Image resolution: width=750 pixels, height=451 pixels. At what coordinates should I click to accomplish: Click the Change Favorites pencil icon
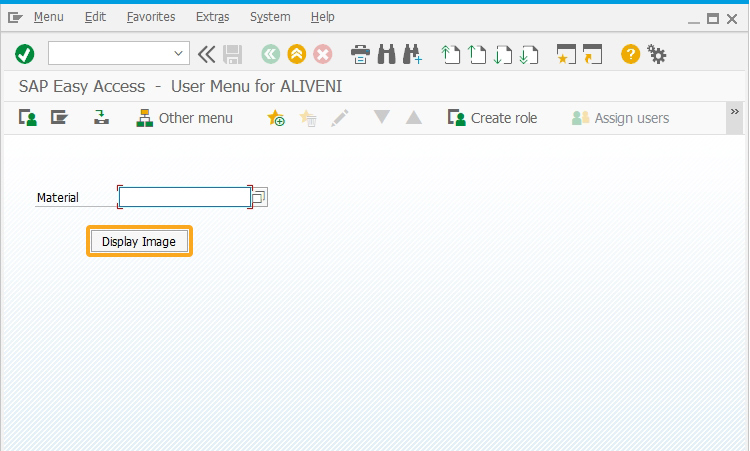pyautogui.click(x=340, y=118)
